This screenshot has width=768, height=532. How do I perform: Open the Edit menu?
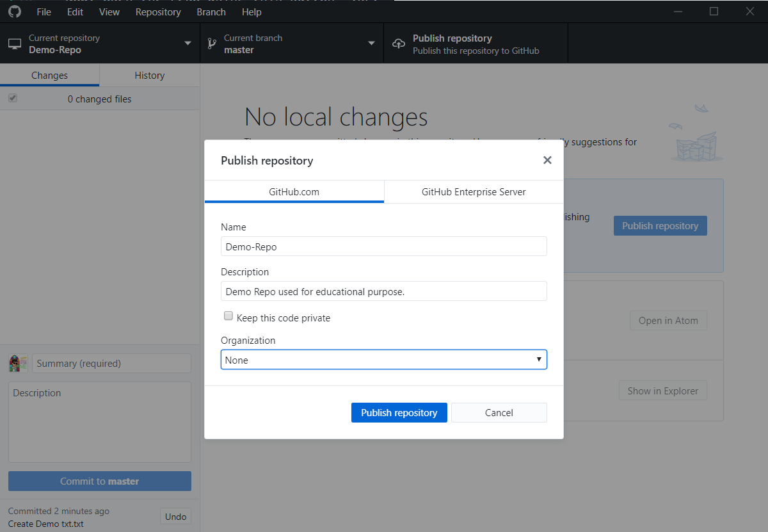pos(75,12)
